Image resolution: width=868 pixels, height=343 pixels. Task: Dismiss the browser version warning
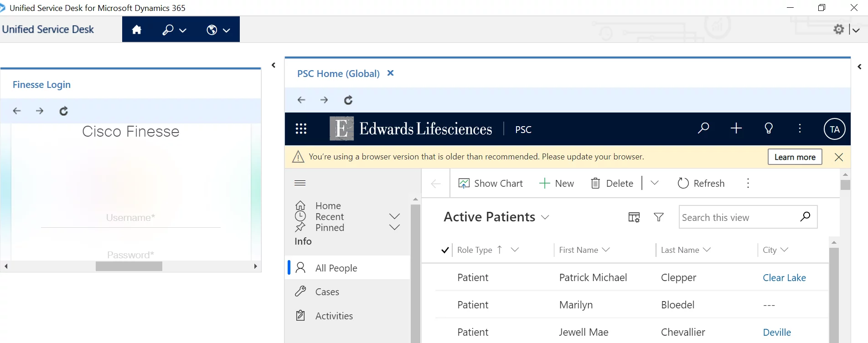click(x=838, y=157)
